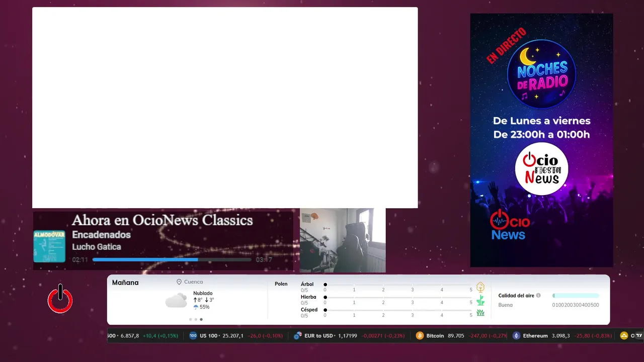Viewport: 644px width, 362px height.
Task: Click the Ethereum ticker label
Action: [535, 336]
